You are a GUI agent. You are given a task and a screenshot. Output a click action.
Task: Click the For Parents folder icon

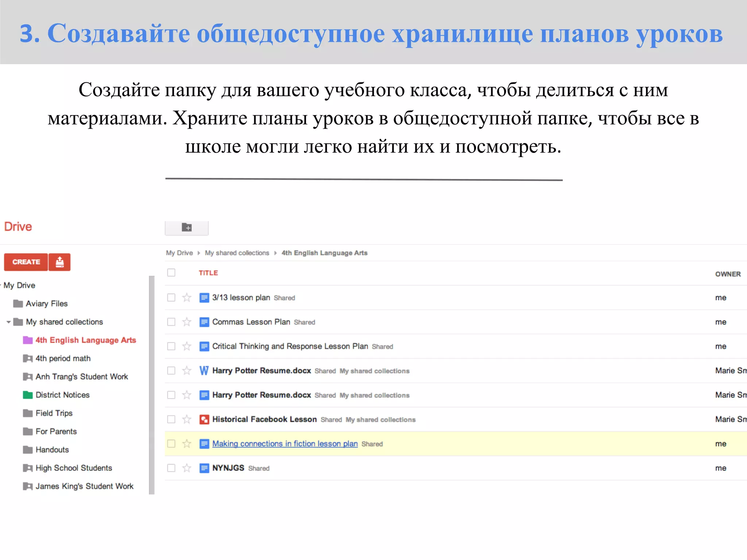[x=28, y=431]
